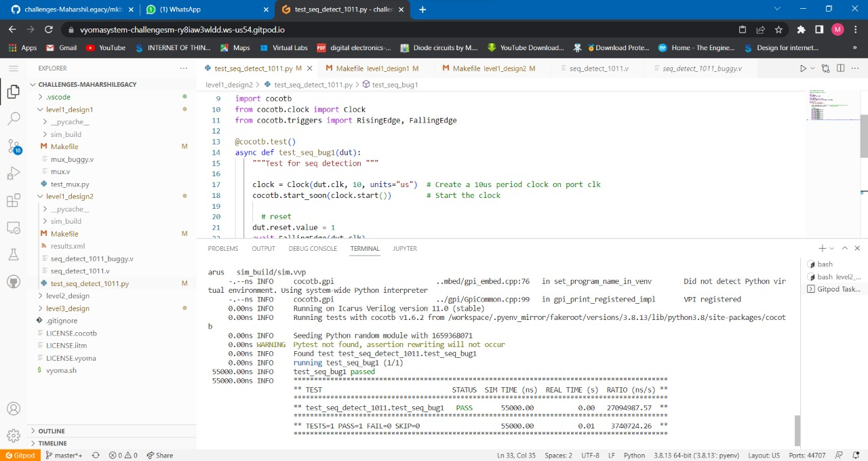
Task: Open the Search view in activity bar
Action: tap(13, 119)
